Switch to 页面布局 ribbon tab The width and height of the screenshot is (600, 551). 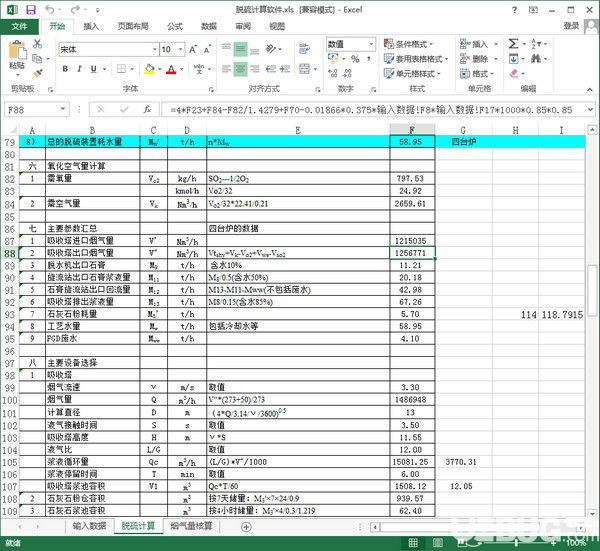coord(133,26)
